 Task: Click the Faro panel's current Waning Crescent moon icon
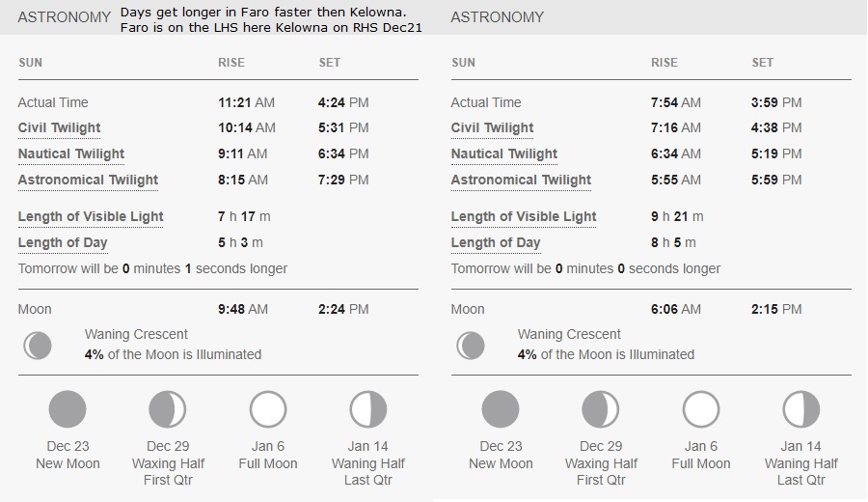pos(38,346)
